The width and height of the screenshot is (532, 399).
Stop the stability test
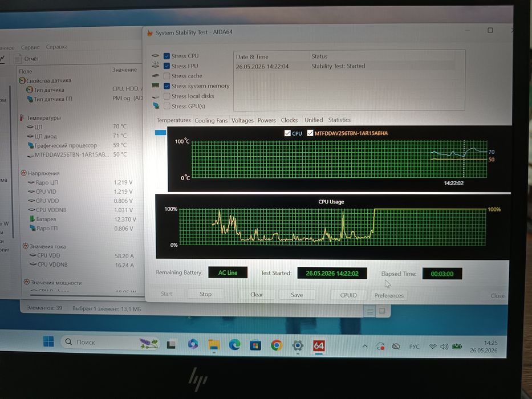coord(206,294)
